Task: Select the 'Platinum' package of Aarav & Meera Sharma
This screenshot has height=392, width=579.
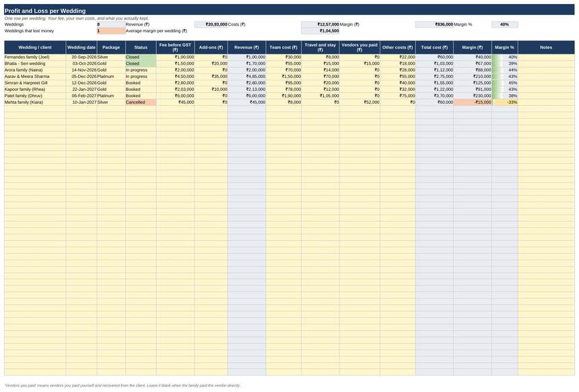Action: pyautogui.click(x=111, y=77)
